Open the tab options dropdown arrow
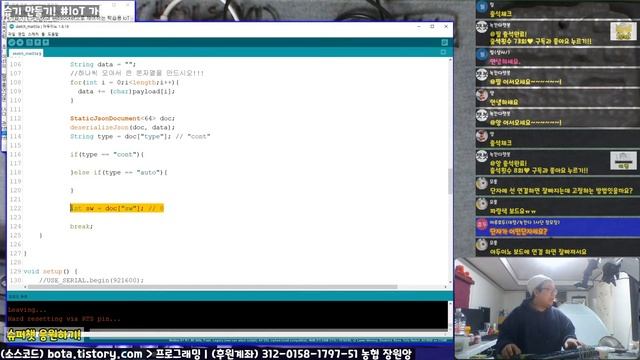 point(444,52)
